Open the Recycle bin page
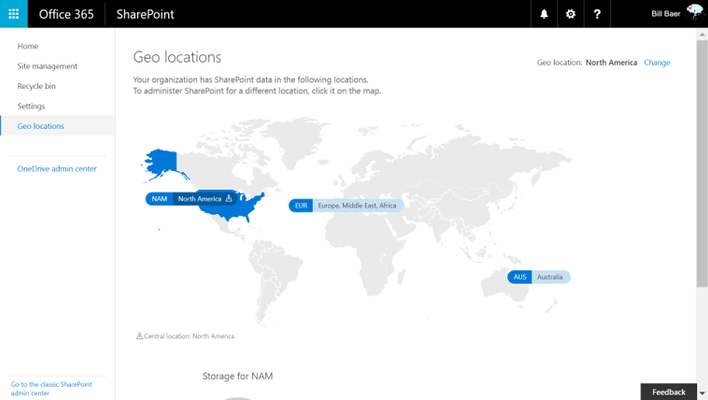 (x=37, y=86)
